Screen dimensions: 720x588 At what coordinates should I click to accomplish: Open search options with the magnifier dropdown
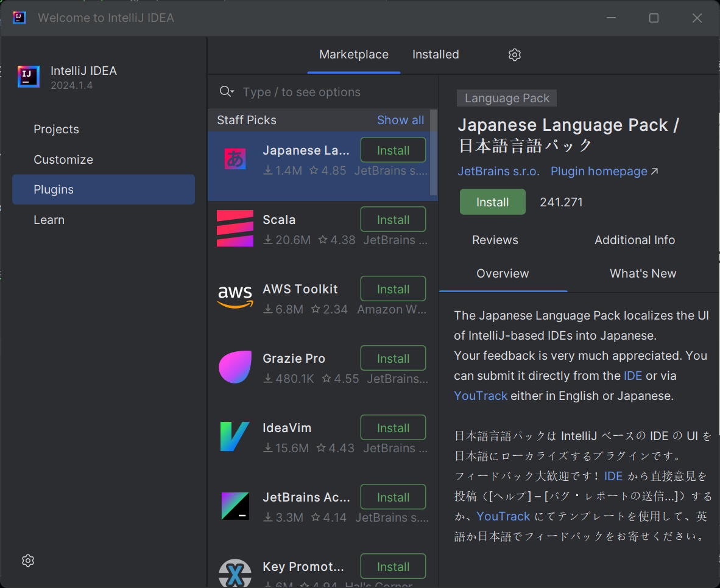226,91
